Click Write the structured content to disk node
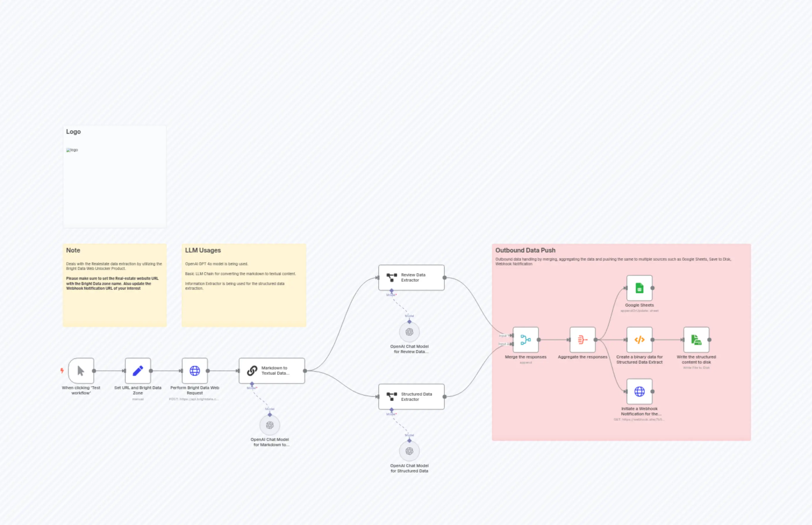Viewport: 812px width, 525px height. (696, 339)
